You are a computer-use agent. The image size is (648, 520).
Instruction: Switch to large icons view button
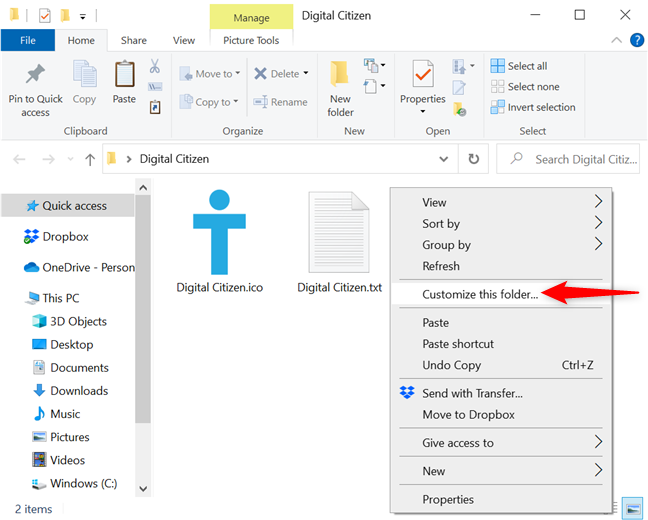coord(633,508)
